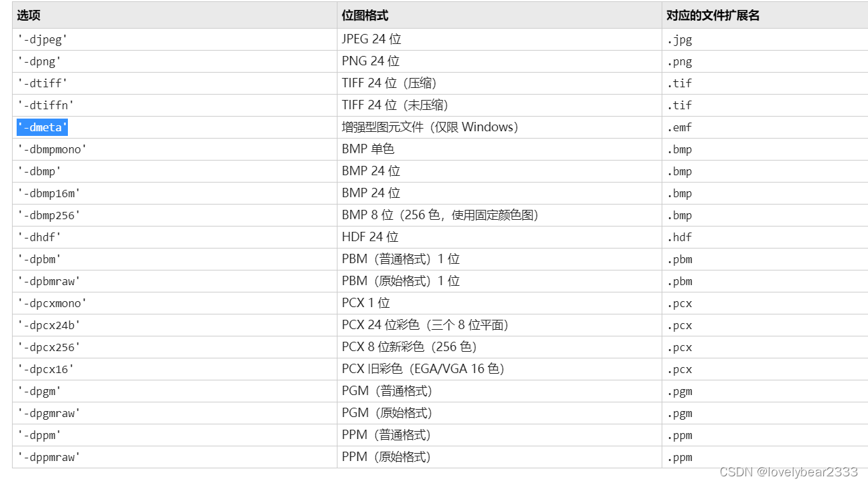
Task: Click the '选项' column header
Action: coord(29,15)
